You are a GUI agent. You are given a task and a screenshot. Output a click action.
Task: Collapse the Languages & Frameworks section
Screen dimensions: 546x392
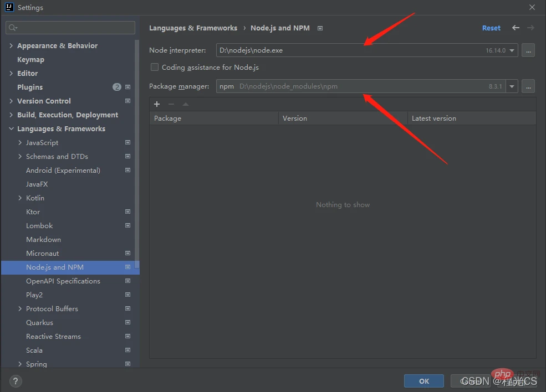tap(11, 128)
